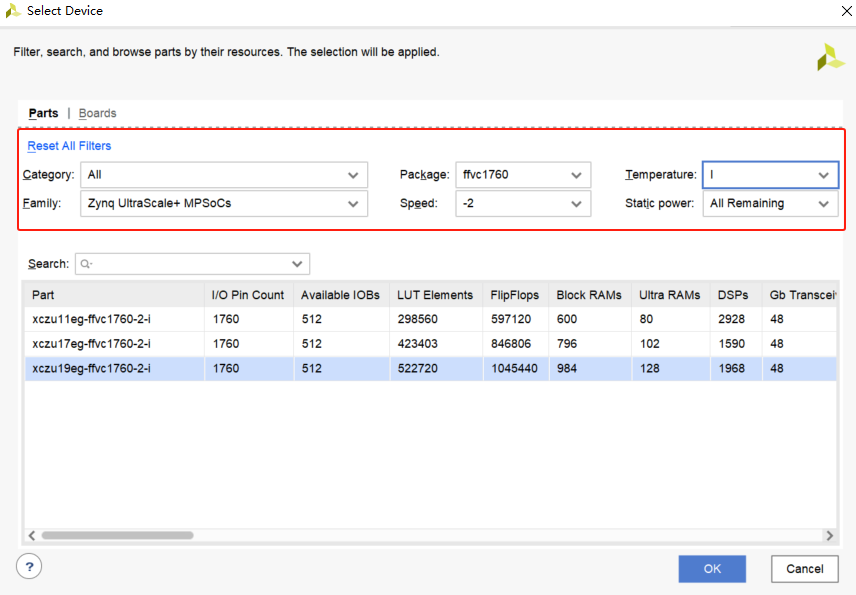Click Block RAMs value 796
Viewport: 856px width, 595px height.
tap(567, 344)
